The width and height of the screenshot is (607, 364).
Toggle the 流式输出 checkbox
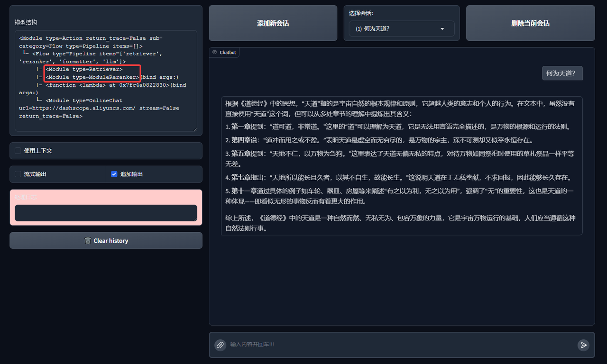click(18, 174)
